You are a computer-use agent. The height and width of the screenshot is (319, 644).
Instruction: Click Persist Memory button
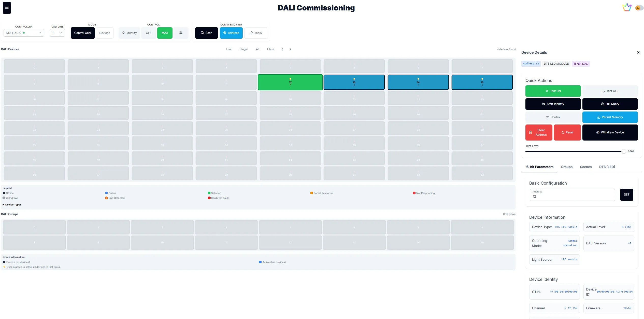[x=610, y=117]
